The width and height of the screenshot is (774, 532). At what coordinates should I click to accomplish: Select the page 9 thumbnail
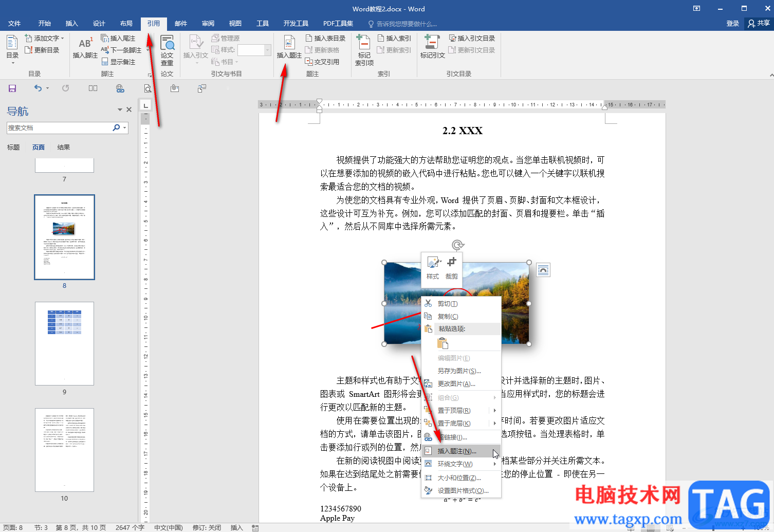tap(64, 343)
